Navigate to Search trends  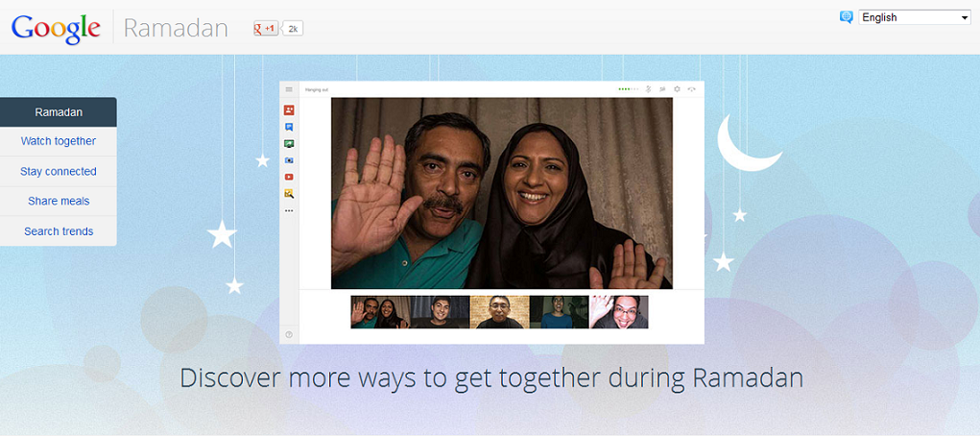click(59, 230)
